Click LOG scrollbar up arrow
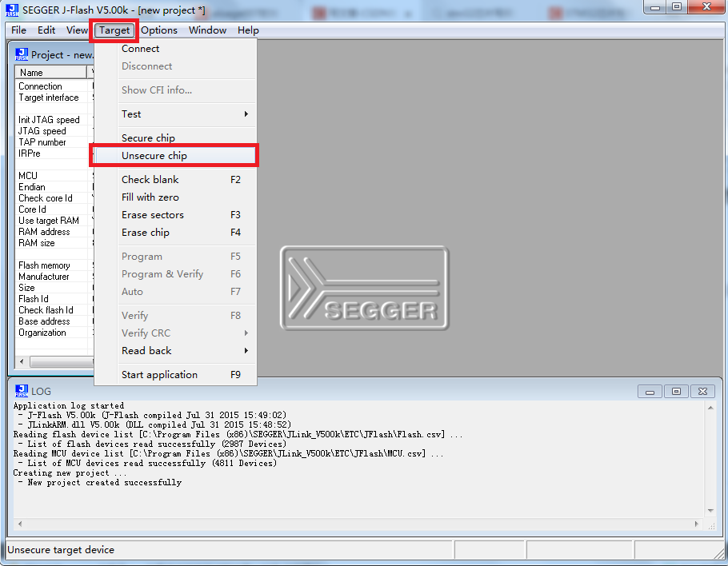Image resolution: width=728 pixels, height=566 pixels. [710, 408]
